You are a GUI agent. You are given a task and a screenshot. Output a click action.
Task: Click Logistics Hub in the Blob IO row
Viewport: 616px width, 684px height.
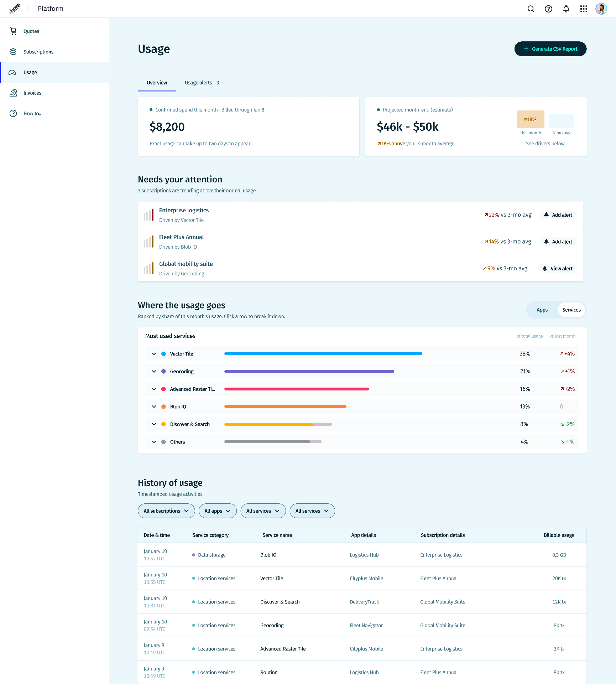click(x=364, y=555)
